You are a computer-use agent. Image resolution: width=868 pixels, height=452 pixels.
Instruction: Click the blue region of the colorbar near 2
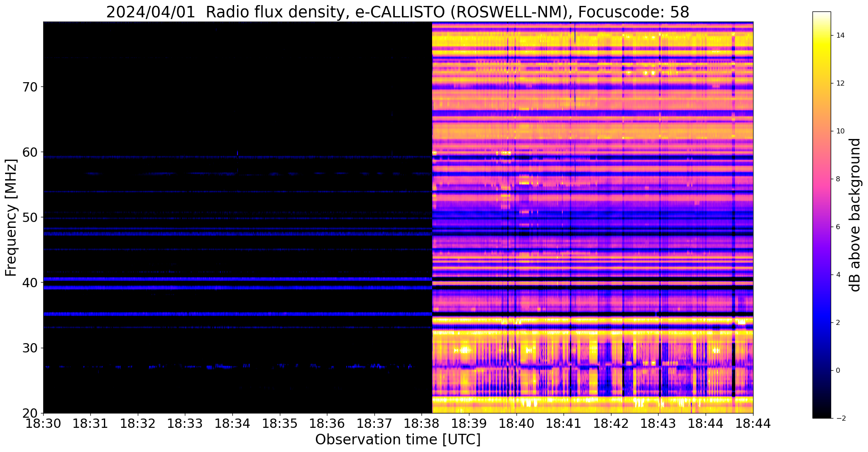click(821, 323)
